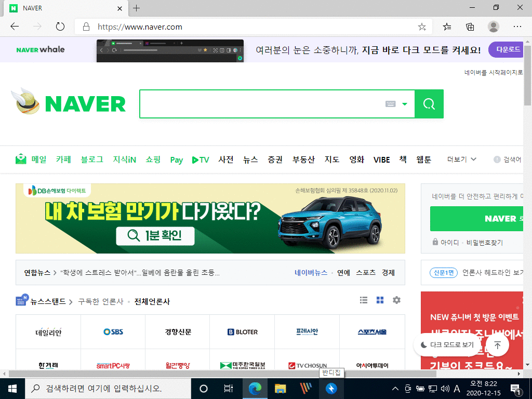532x399 pixels.
Task: Open the 블로그 menu item
Action: point(92,159)
